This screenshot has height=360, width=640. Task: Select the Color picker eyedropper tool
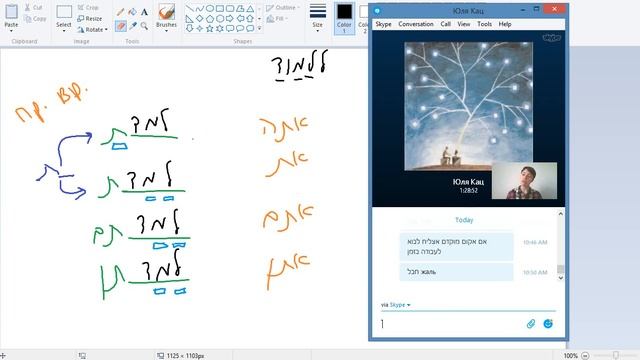(132, 26)
